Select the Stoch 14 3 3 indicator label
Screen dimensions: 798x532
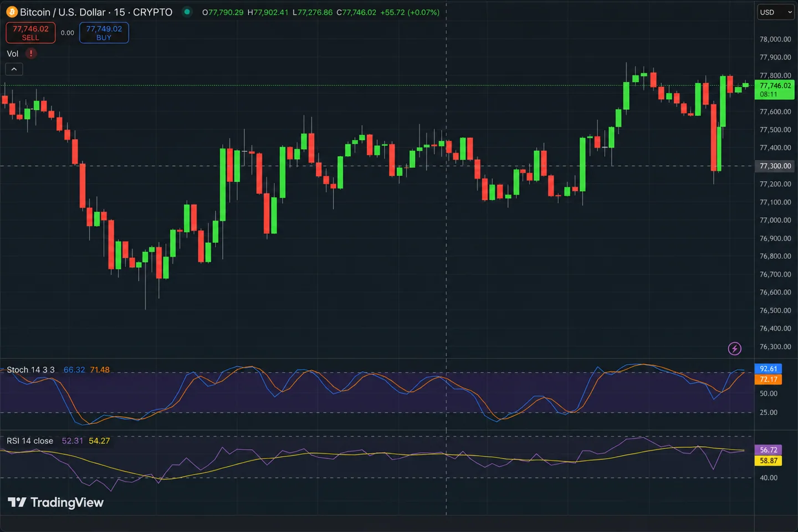30,370
